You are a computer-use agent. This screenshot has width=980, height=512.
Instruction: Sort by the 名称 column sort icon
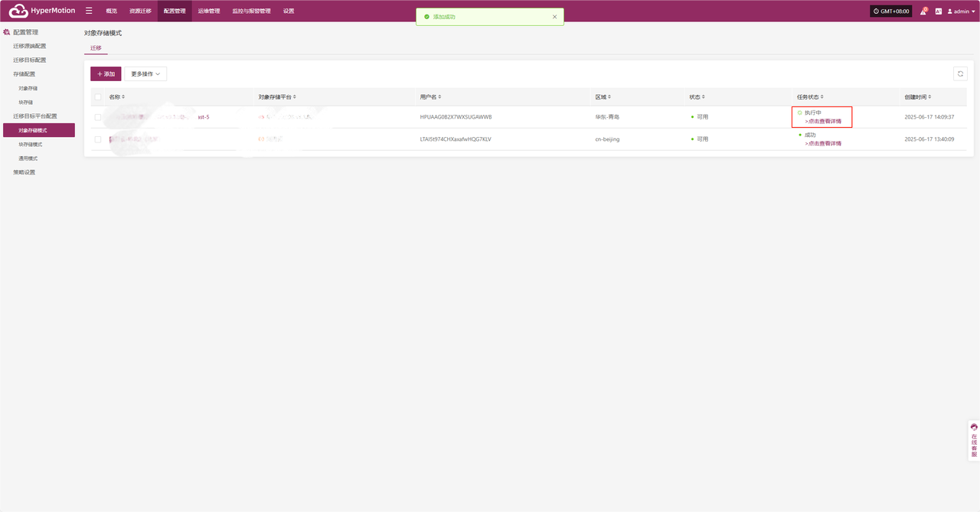point(123,97)
